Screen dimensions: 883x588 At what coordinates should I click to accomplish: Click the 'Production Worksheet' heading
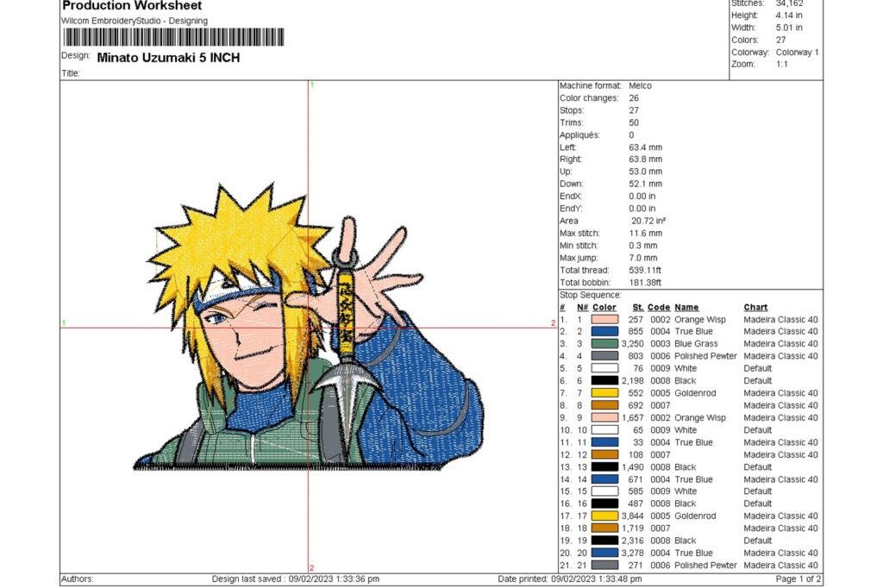132,6
